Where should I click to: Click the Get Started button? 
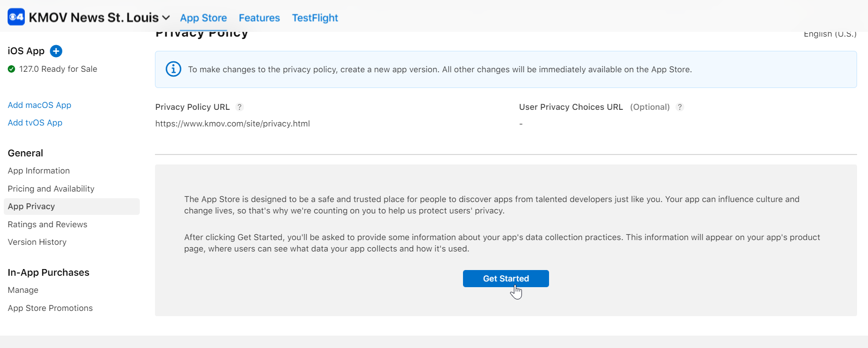pos(506,279)
